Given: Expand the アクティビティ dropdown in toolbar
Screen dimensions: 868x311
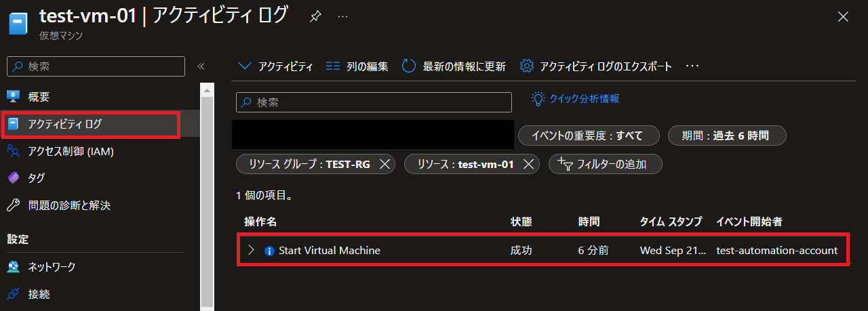Looking at the screenshot, I should (275, 66).
